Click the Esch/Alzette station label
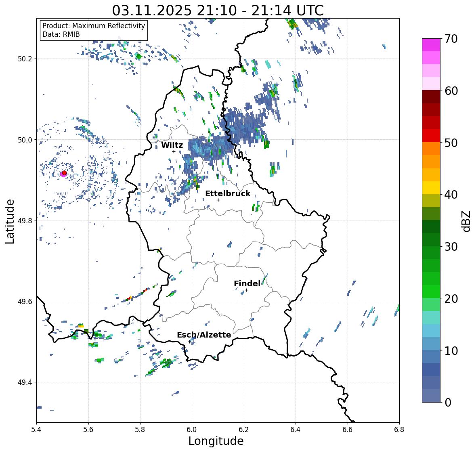 tap(204, 335)
